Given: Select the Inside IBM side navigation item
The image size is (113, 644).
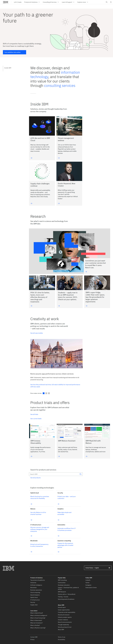Looking at the screenshot, I should click(x=8, y=68).
